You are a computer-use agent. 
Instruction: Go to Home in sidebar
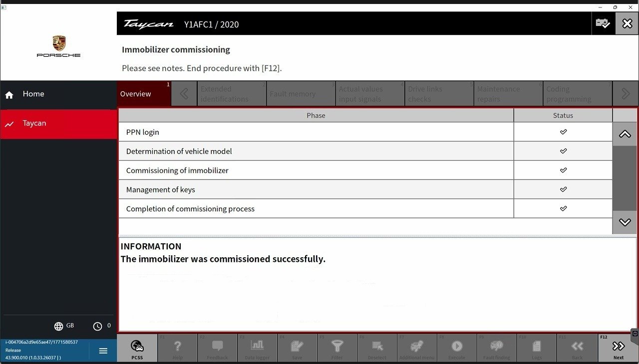33,94
